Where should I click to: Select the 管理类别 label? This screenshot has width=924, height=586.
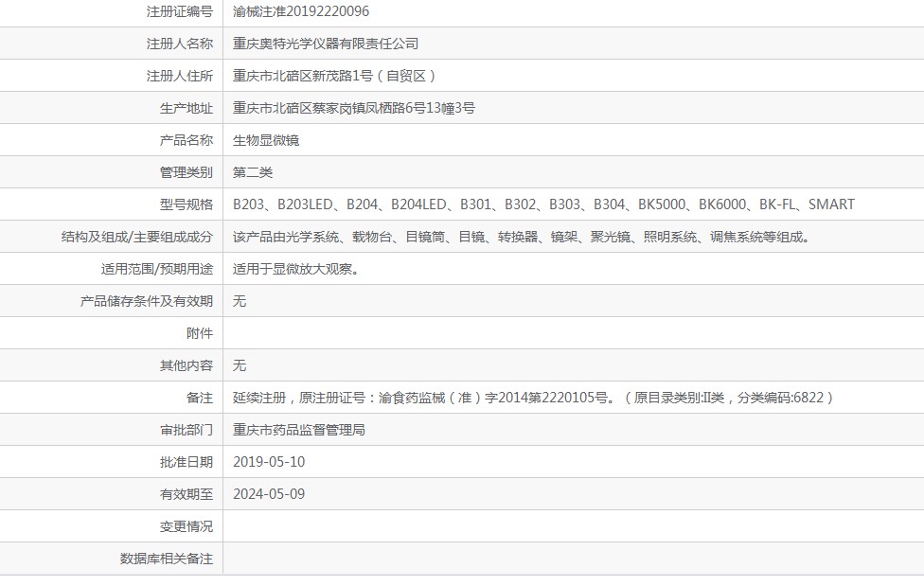[187, 172]
